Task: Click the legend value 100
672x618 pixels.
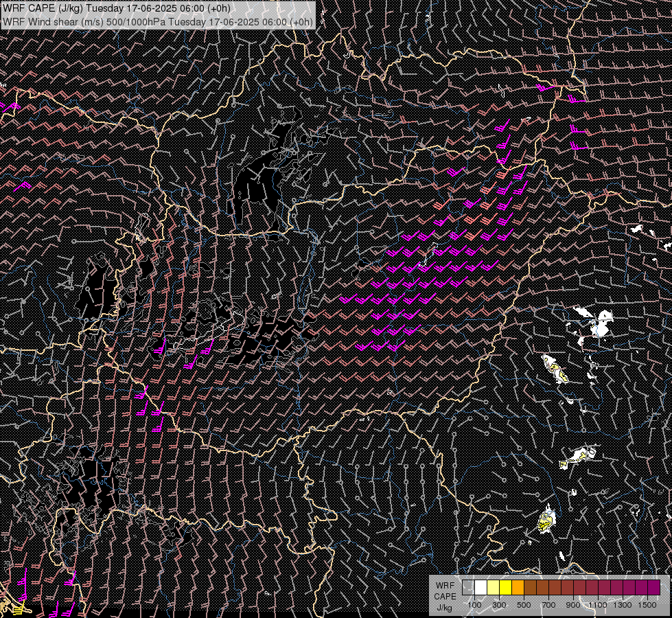Action: pos(474,605)
